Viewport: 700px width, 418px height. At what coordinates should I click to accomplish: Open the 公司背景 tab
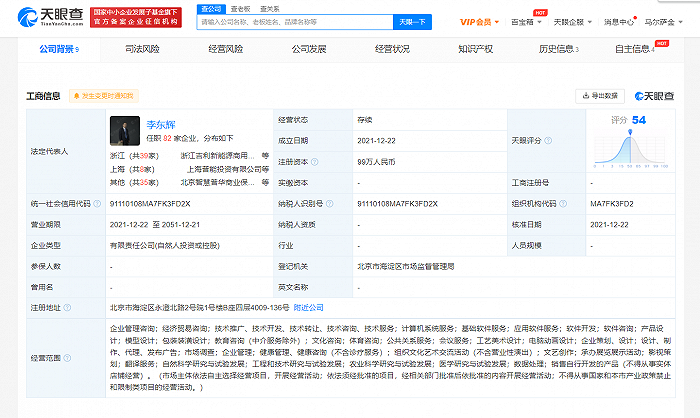tap(59, 49)
